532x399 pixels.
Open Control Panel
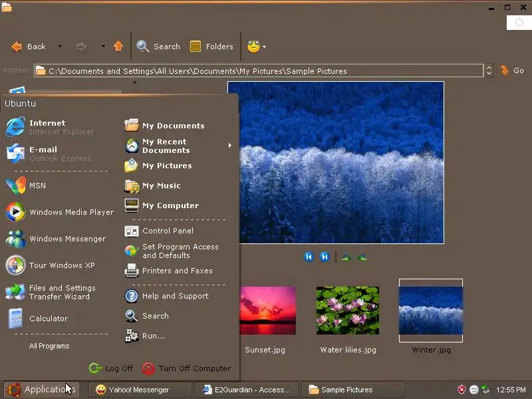point(159,231)
